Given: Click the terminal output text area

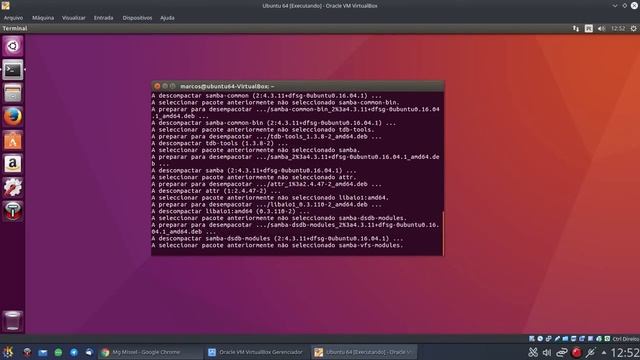Looking at the screenshot, I should (x=296, y=173).
